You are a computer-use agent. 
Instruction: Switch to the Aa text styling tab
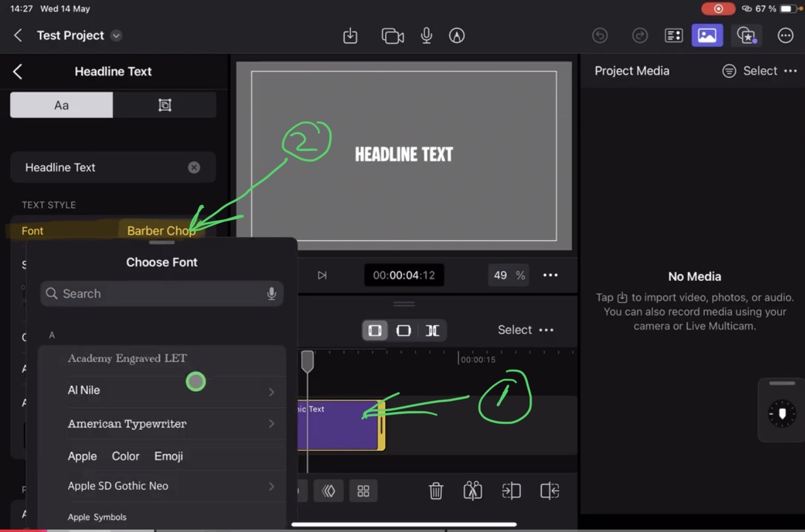[x=61, y=104]
